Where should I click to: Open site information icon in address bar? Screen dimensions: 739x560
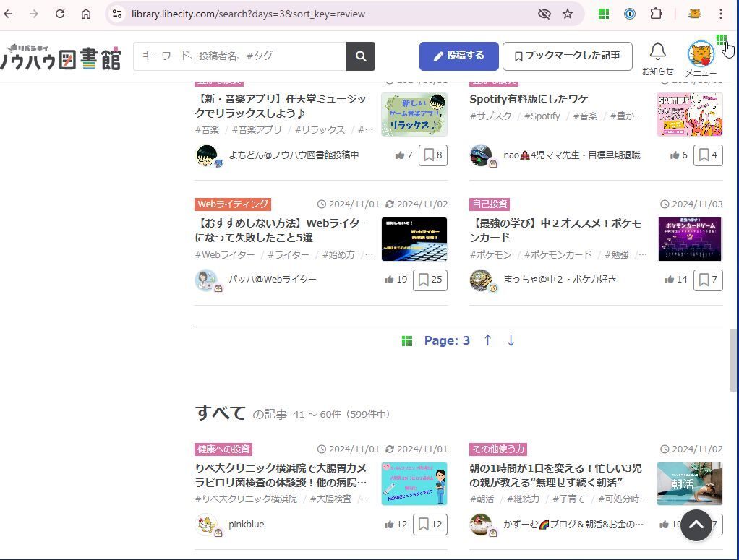click(117, 14)
